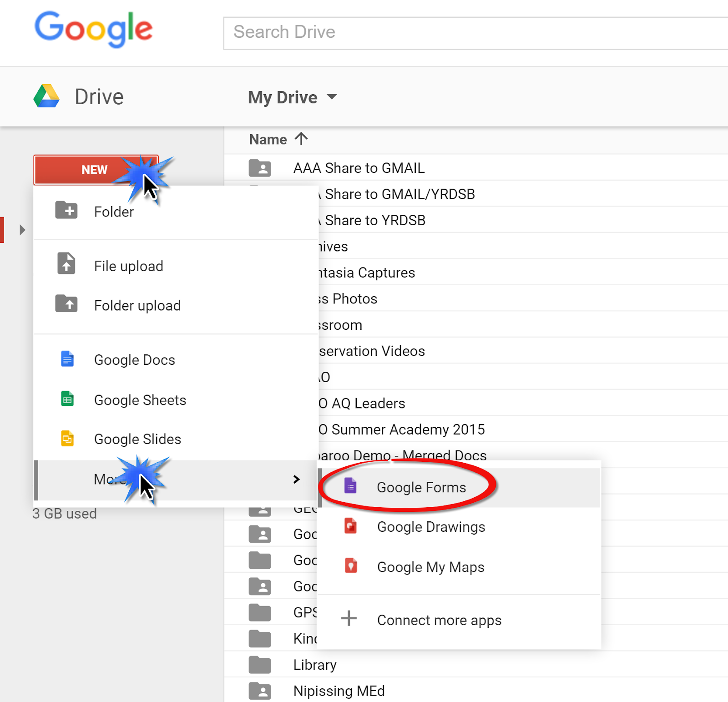Open the My Drive dropdown arrow

click(x=332, y=97)
